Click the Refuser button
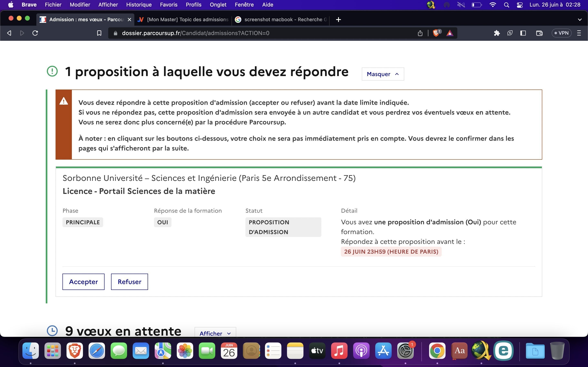 [129, 282]
